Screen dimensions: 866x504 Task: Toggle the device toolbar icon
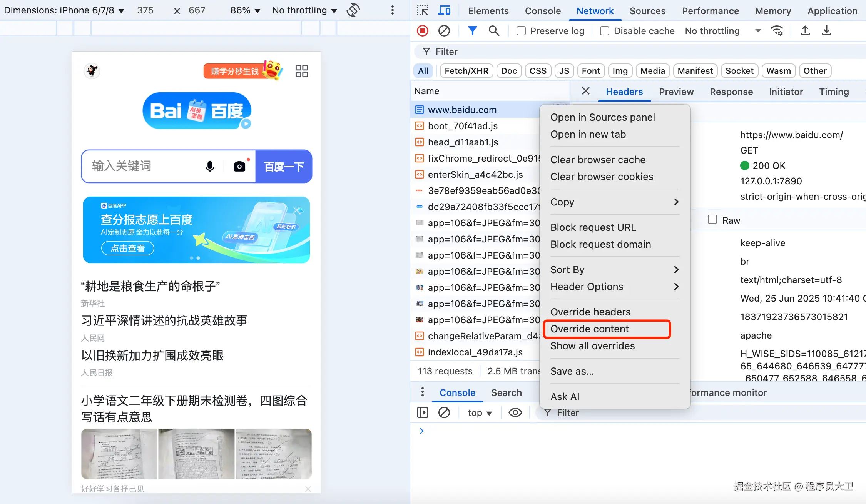point(444,10)
